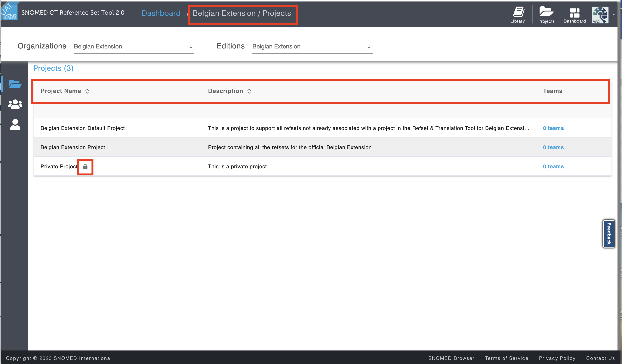
Task: Click the Dashboard breadcrumb link
Action: pos(161,13)
